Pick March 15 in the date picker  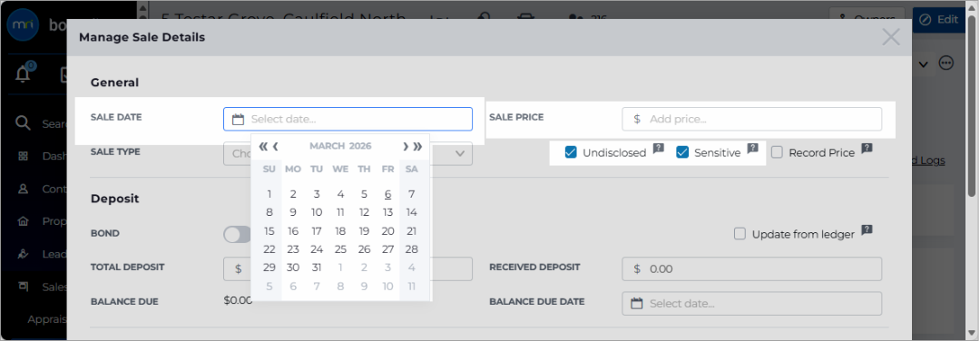[x=269, y=231]
